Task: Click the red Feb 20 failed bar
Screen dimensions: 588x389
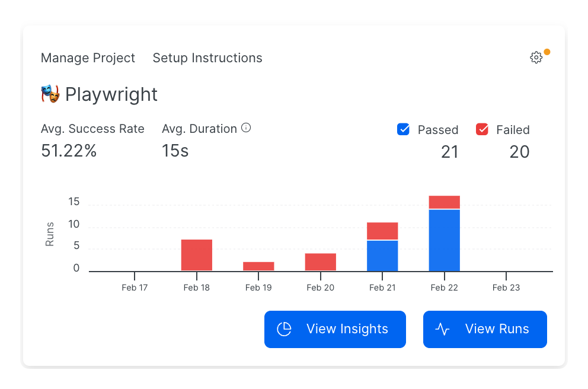Action: click(320, 262)
